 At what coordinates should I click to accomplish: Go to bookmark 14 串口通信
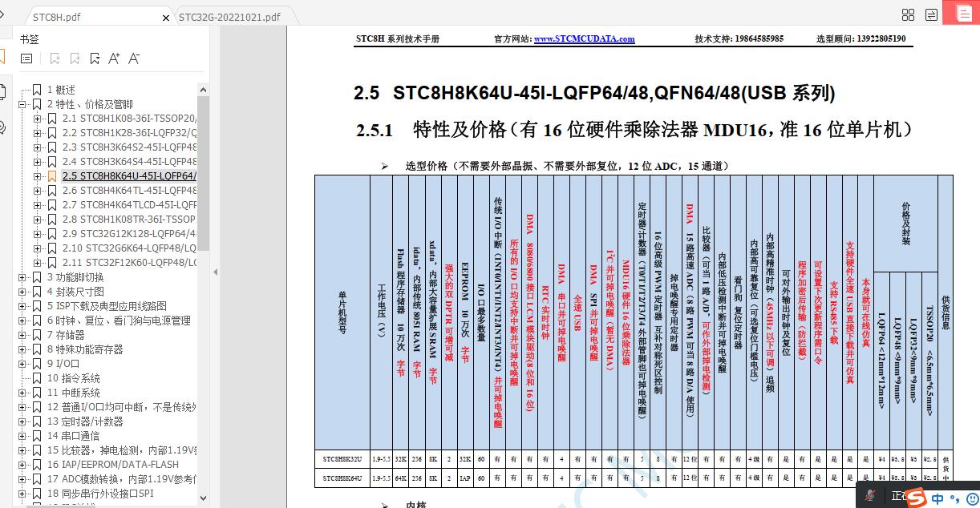(x=74, y=436)
